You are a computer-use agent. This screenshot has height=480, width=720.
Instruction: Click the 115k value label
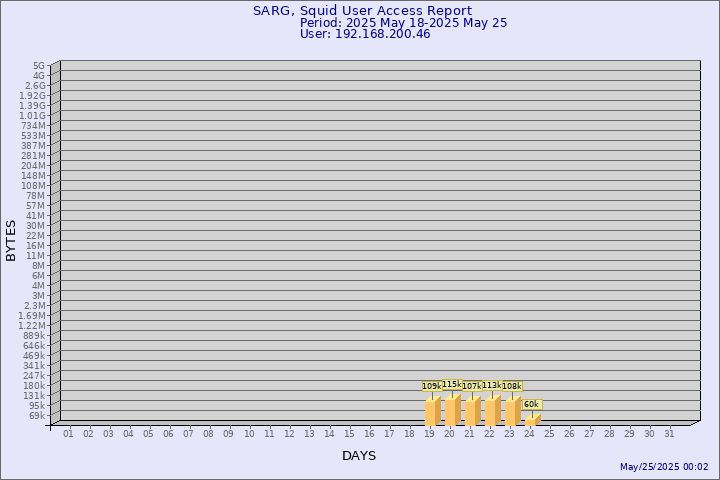coord(451,384)
